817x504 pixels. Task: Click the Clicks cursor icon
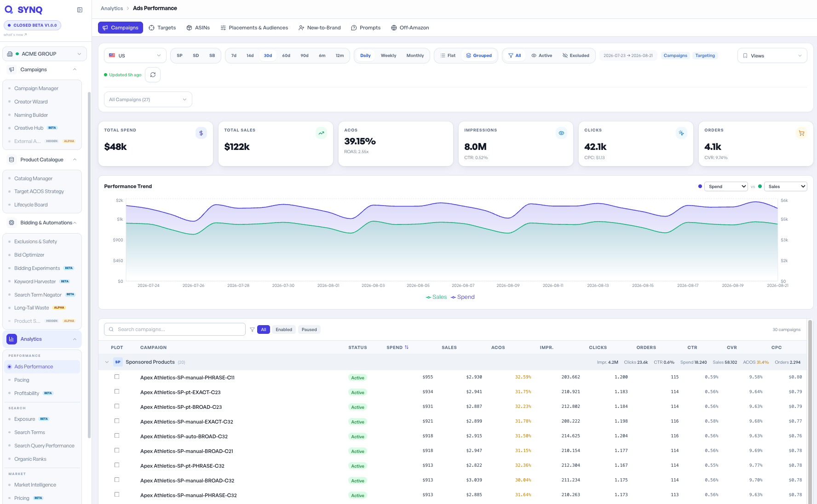(681, 133)
